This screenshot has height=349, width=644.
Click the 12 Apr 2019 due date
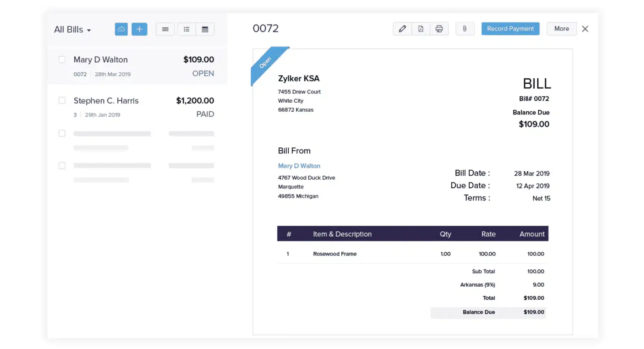pyautogui.click(x=533, y=186)
